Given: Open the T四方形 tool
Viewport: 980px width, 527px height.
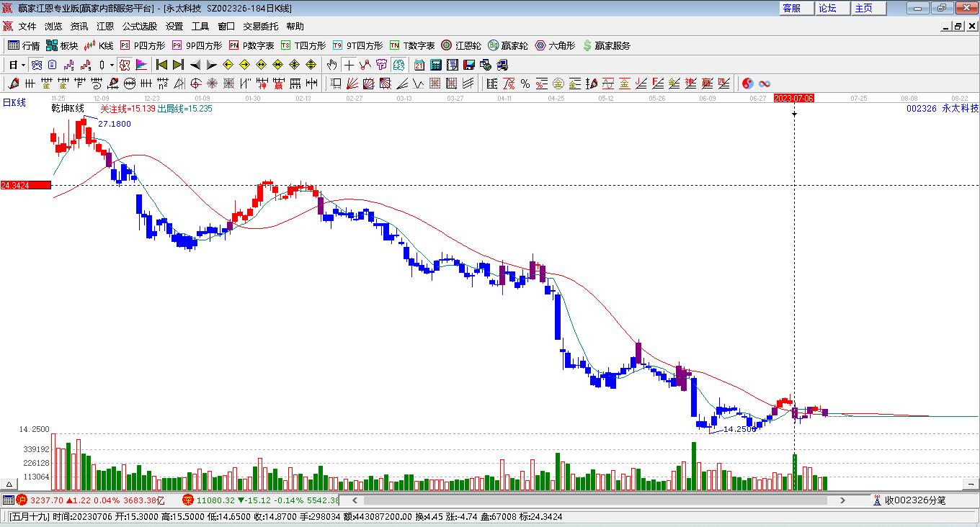Looking at the screenshot, I should point(303,45).
